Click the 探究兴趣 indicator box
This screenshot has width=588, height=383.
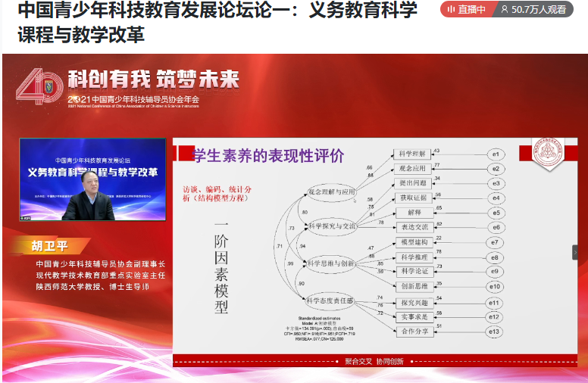coord(414,303)
